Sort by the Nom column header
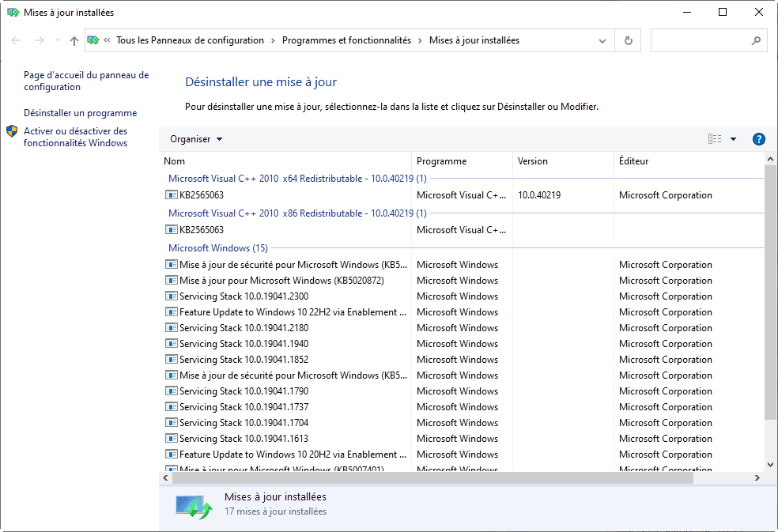This screenshot has width=778, height=532. tap(174, 161)
